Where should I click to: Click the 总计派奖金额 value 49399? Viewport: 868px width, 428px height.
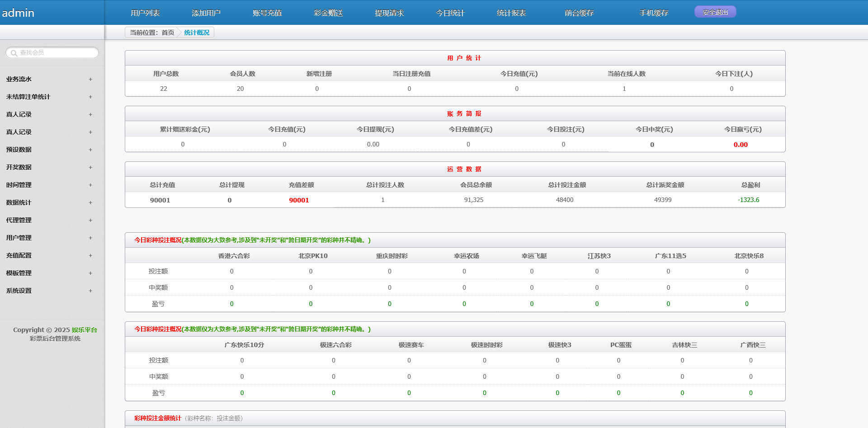[x=663, y=200]
